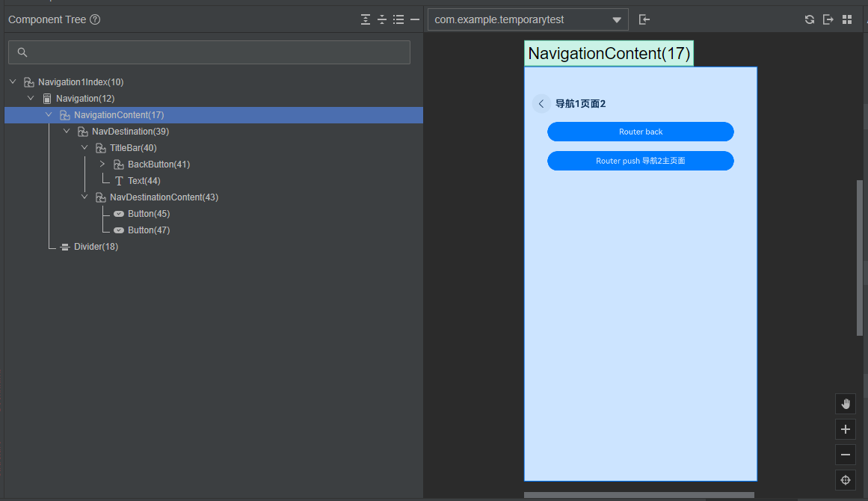Select the hand pan tool on preview
The height and width of the screenshot is (501, 868).
(845, 404)
